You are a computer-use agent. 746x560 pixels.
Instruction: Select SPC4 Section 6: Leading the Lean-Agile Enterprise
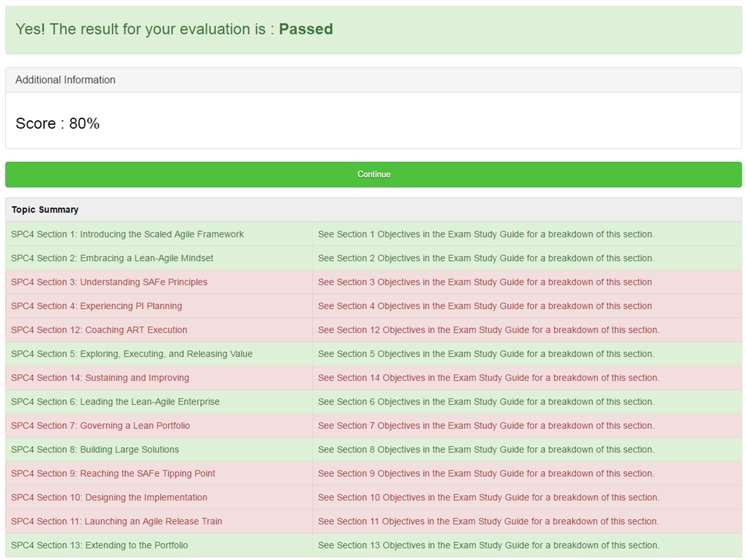(x=115, y=402)
